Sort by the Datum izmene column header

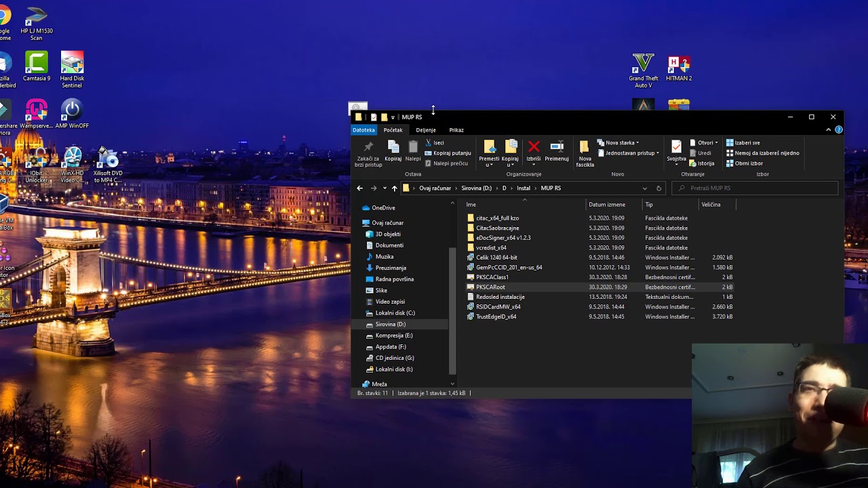[x=614, y=205]
